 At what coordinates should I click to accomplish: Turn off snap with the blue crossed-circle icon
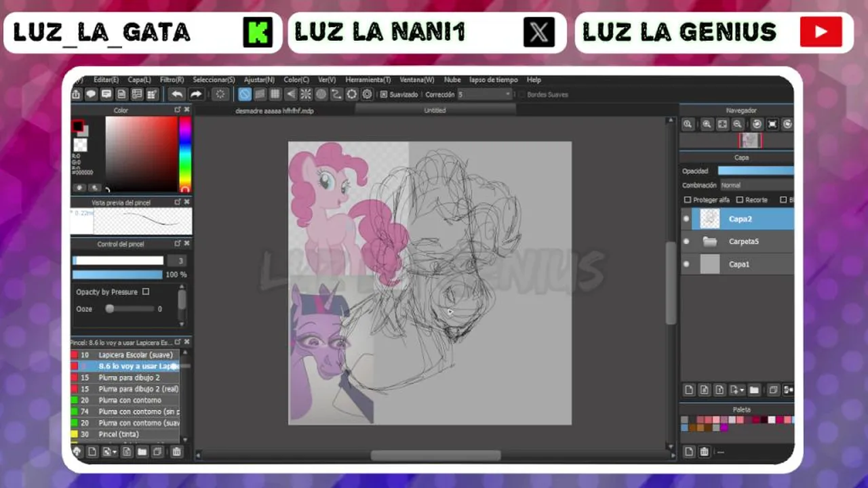(x=245, y=94)
